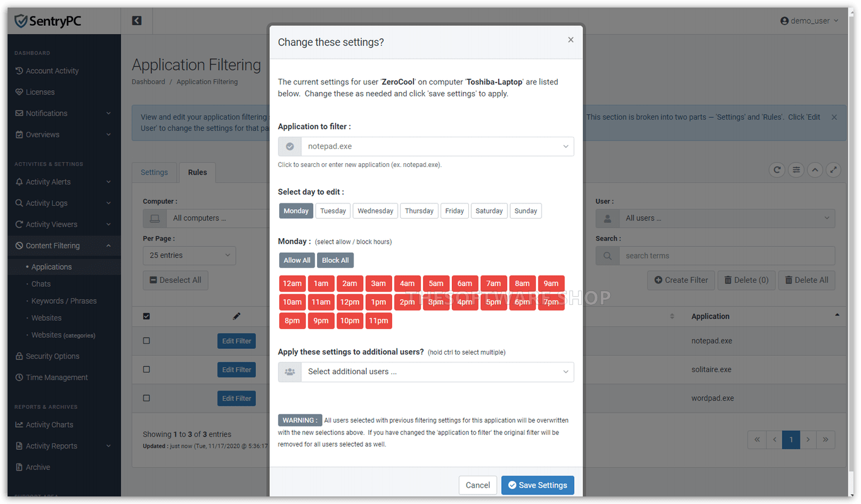Check the solitaire.exe row checkbox
The height and width of the screenshot is (504, 861).
[x=146, y=369]
